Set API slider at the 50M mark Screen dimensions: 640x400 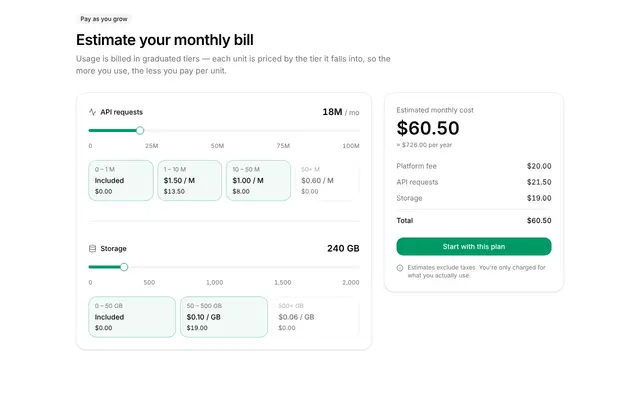click(224, 131)
